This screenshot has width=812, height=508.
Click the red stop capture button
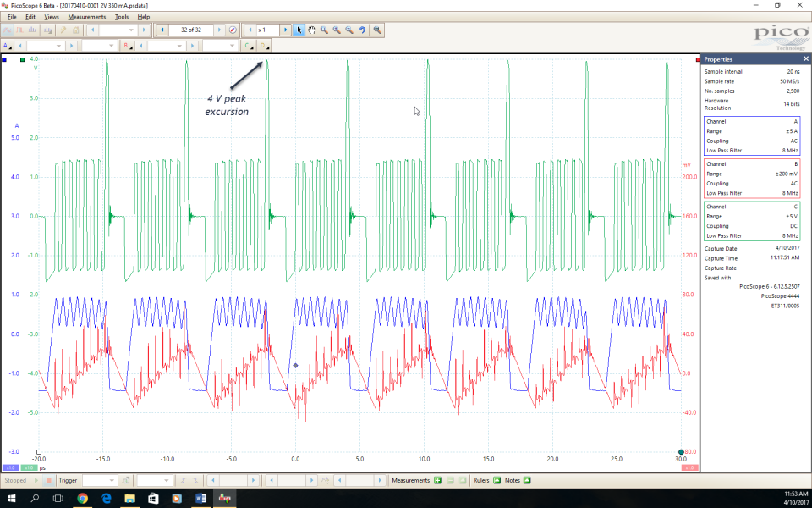pos(48,480)
